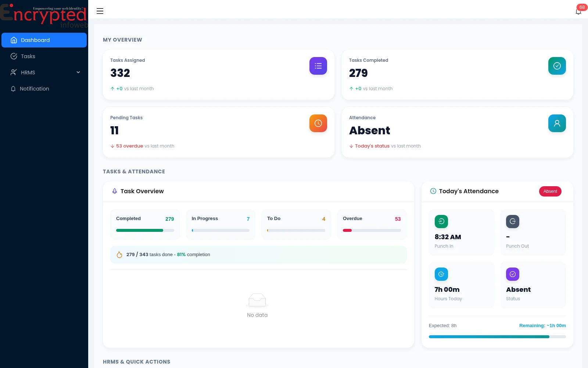
Task: Click the Attendance person icon
Action: [557, 123]
